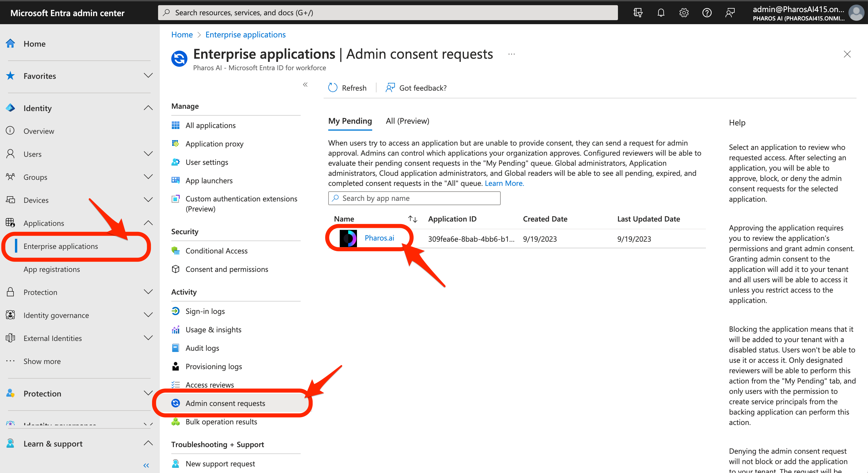This screenshot has height=473, width=868.
Task: Click the Identity diamond icon
Action: pos(10,108)
